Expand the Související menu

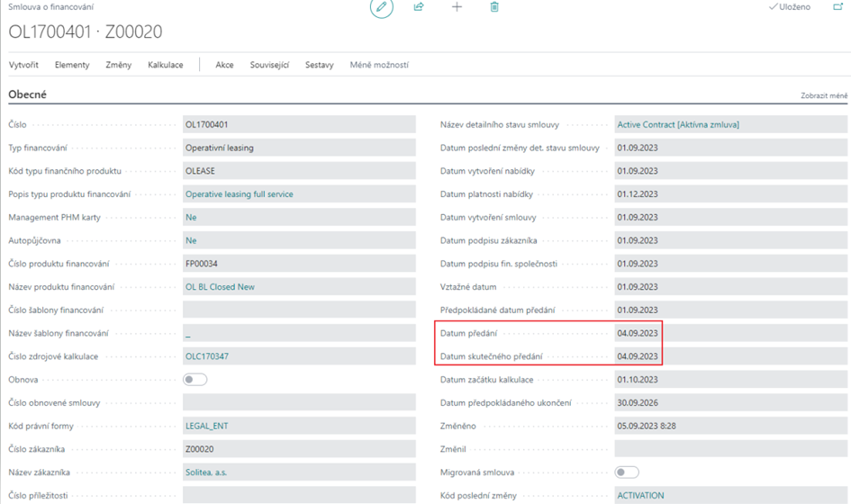[x=269, y=65]
